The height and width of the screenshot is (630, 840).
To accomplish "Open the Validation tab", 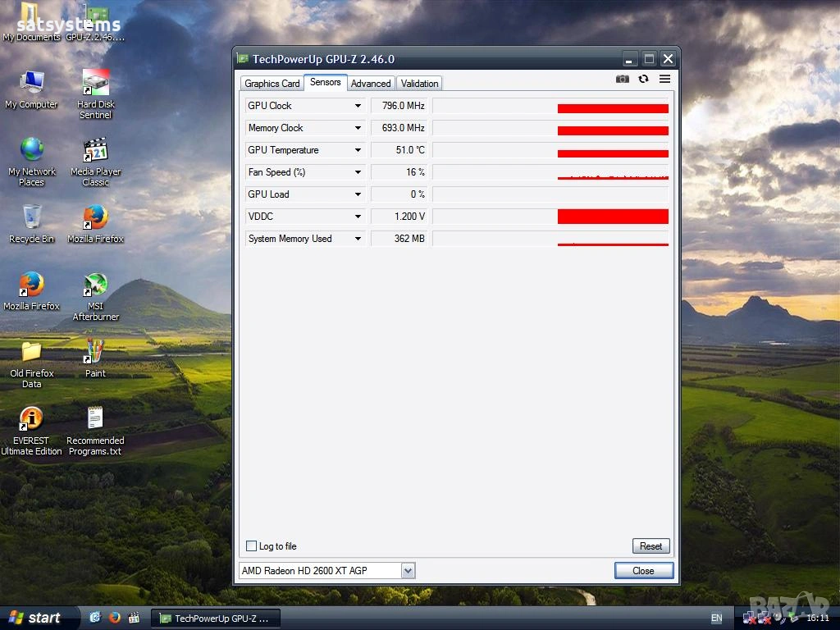I will 419,84.
